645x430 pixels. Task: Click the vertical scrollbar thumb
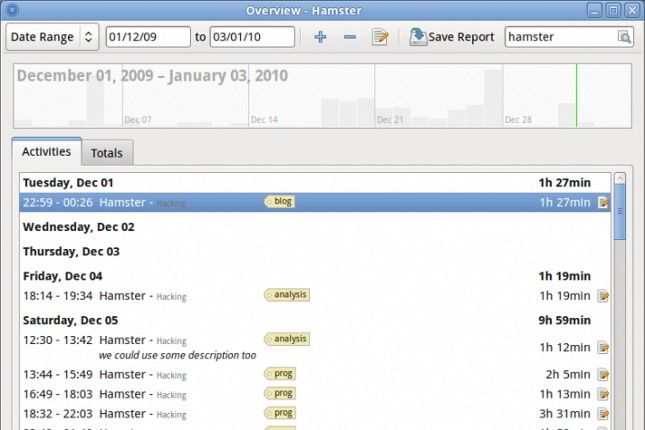[620, 212]
